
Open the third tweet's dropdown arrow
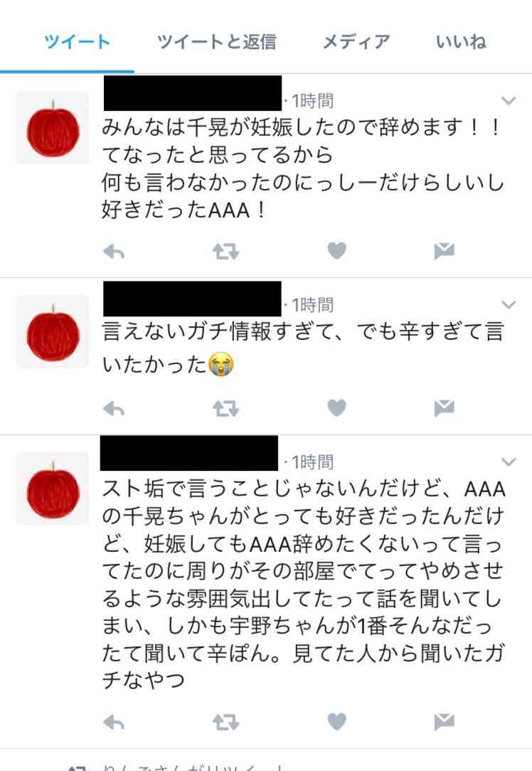coord(509,462)
